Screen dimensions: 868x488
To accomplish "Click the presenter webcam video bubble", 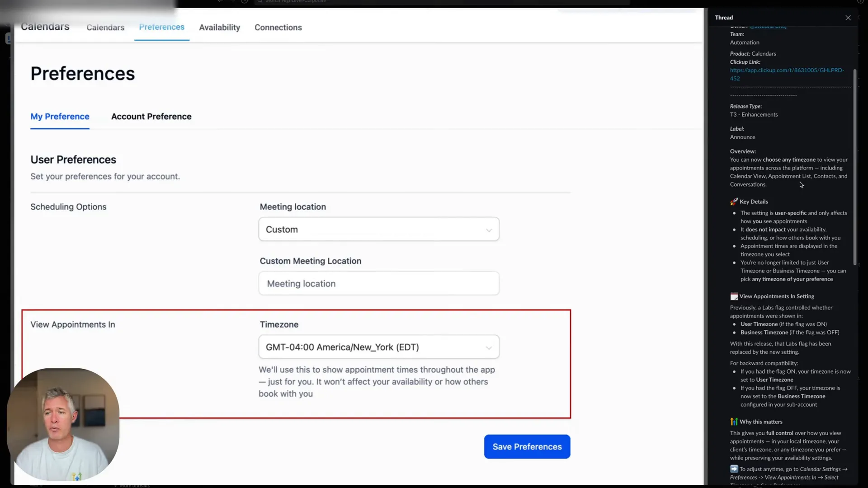I will (x=63, y=424).
